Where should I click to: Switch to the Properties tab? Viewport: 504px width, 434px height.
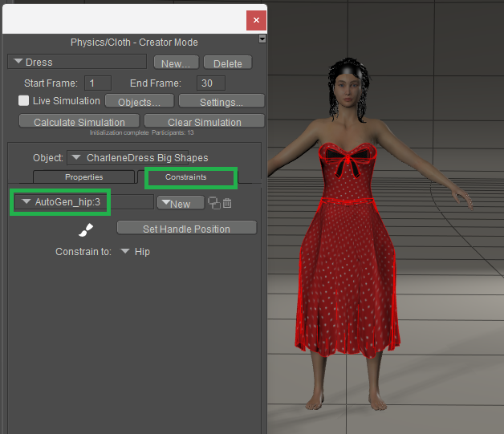point(83,176)
